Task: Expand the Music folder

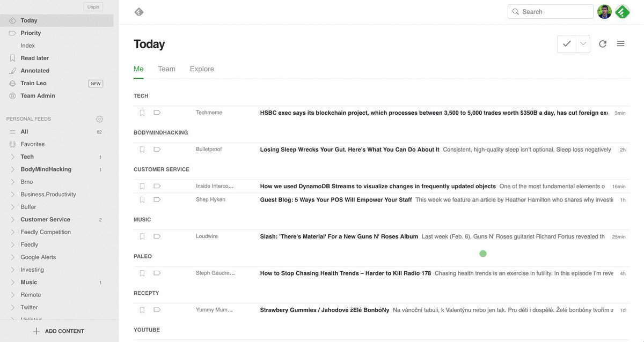Action: pos(12,282)
